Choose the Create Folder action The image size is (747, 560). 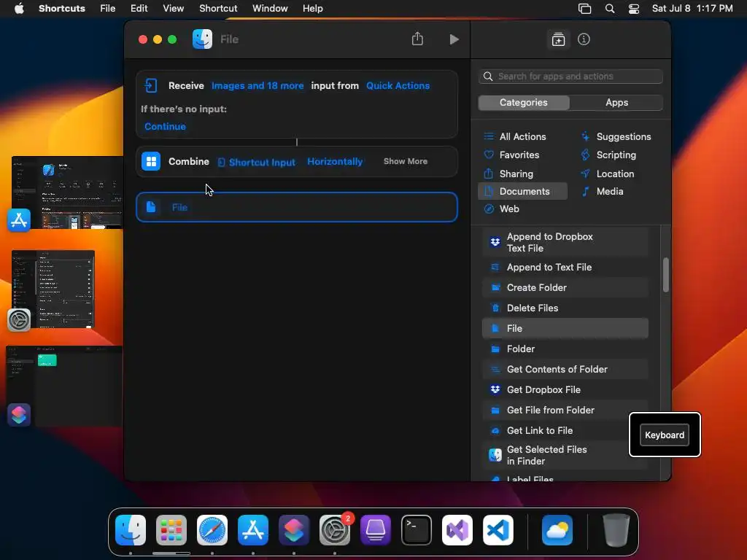pos(565,287)
